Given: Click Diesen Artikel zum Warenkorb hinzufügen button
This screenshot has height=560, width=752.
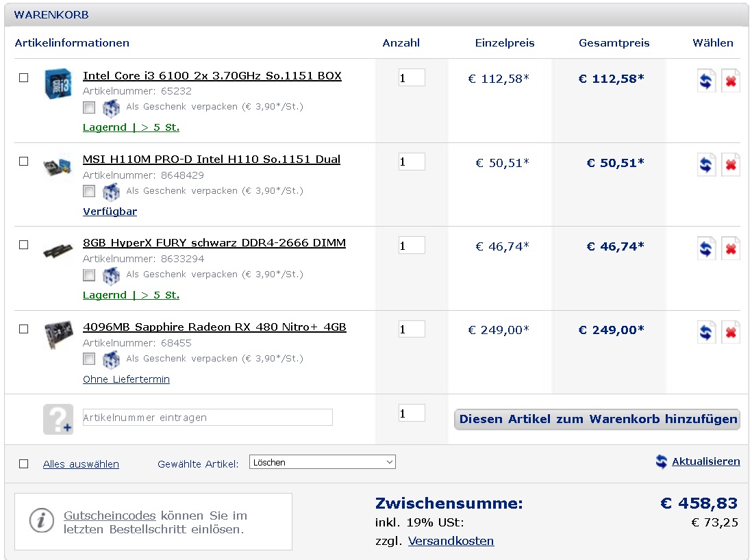Looking at the screenshot, I should pyautogui.click(x=597, y=419).
